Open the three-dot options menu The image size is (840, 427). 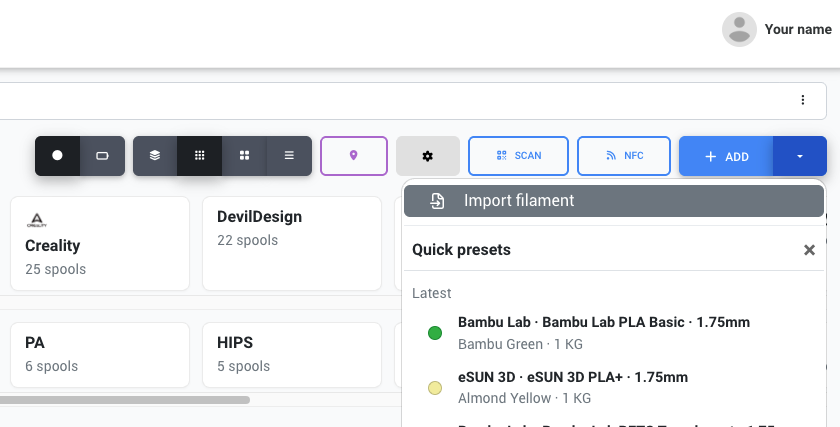pyautogui.click(x=802, y=100)
